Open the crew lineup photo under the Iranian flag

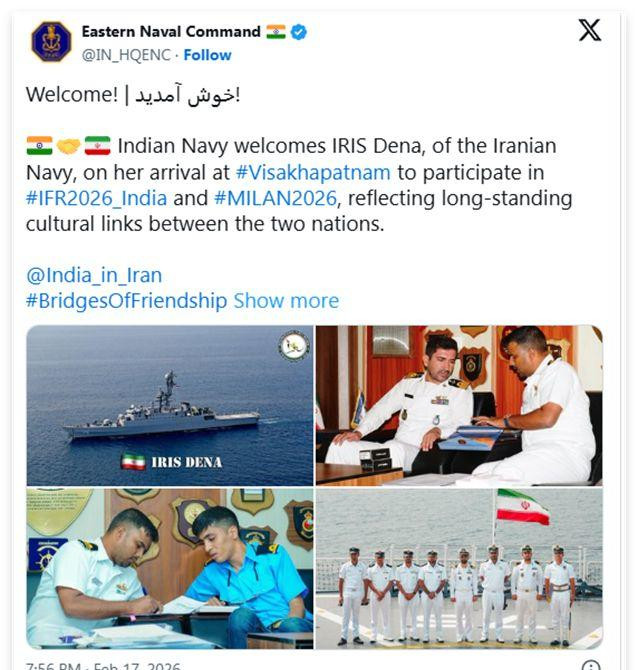pos(459,569)
